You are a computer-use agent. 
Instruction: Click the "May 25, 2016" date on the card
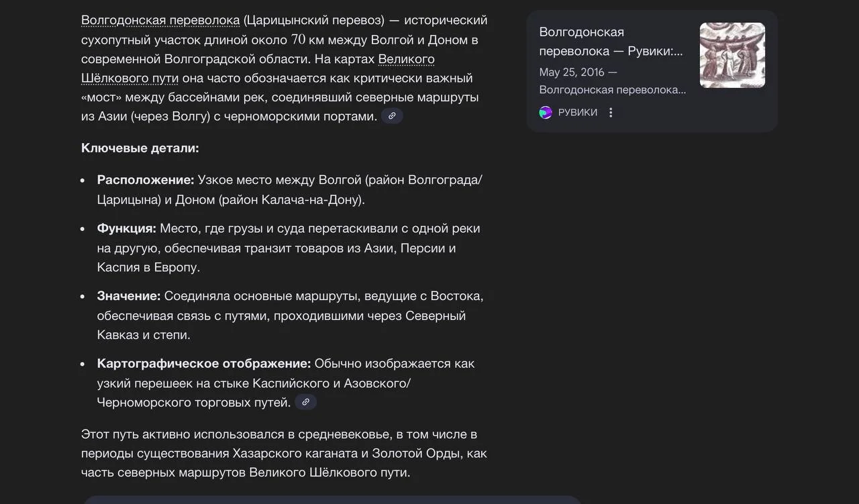coord(572,72)
